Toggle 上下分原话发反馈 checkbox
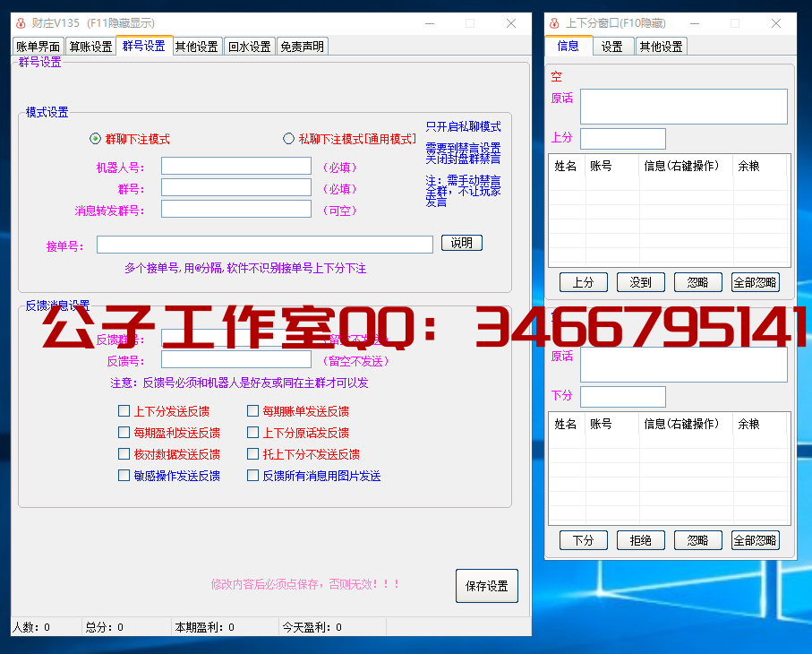 tap(252, 432)
